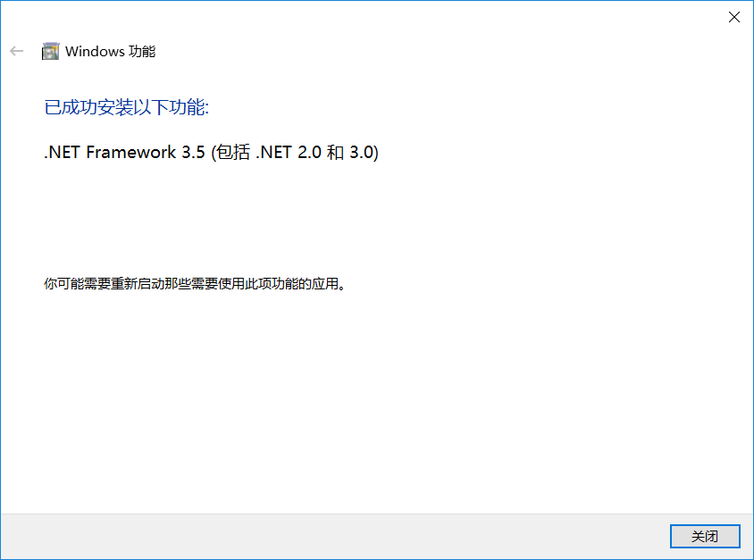Viewport: 754px width, 560px height.
Task: Close the dialog with the X icon
Action: click(733, 17)
